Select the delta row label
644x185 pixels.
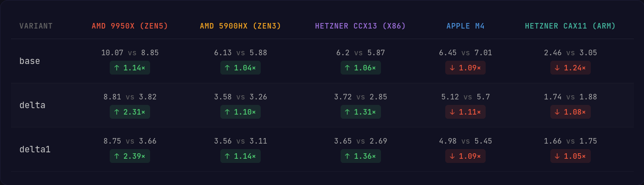click(32, 105)
